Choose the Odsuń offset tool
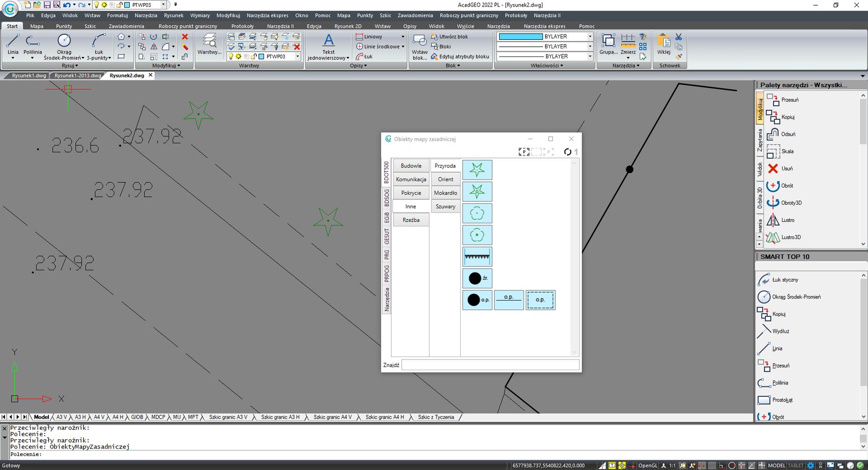Image resolution: width=868 pixels, height=470 pixels. tap(781, 134)
